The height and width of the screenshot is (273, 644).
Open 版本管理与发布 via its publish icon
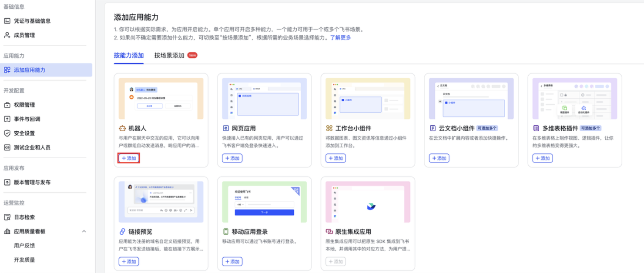click(x=7, y=182)
